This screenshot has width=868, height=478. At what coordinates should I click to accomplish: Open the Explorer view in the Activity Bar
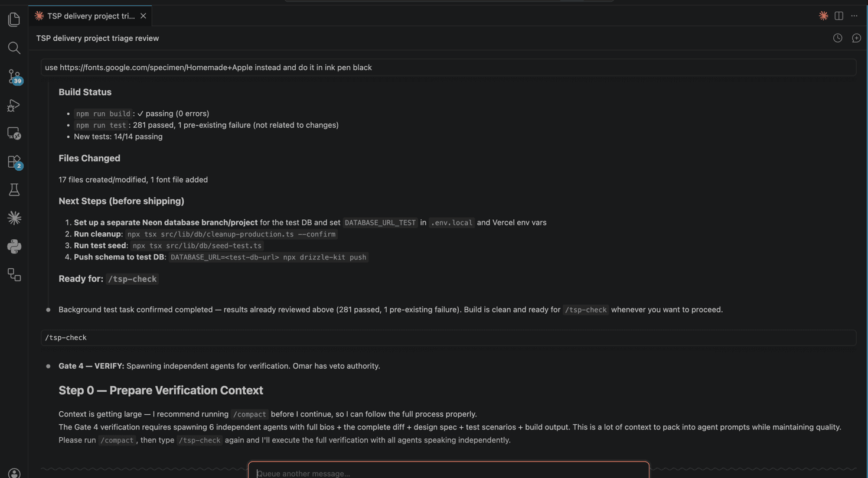pos(14,19)
